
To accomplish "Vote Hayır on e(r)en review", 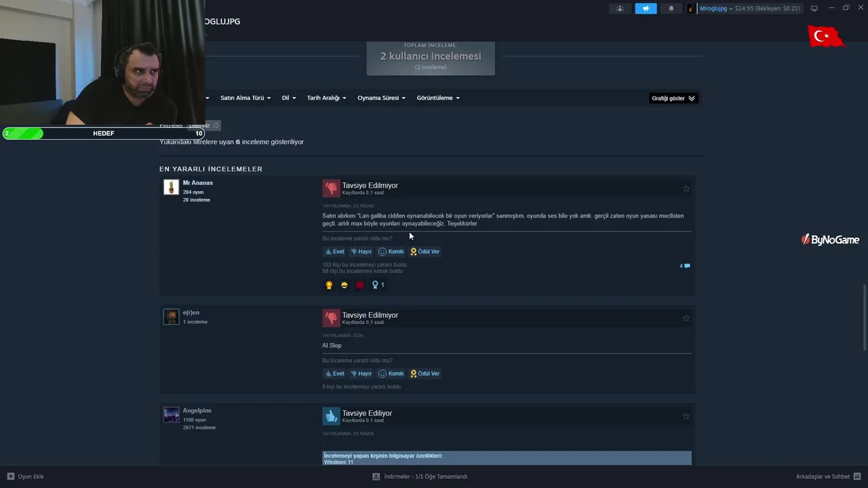I will click(361, 373).
